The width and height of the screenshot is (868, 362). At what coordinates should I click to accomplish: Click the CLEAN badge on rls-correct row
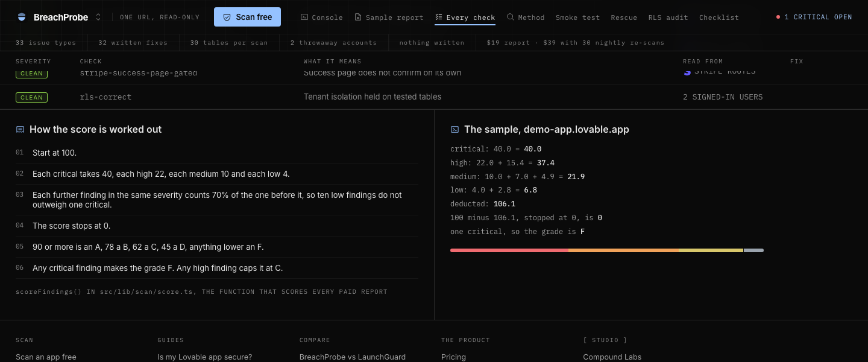(31, 97)
